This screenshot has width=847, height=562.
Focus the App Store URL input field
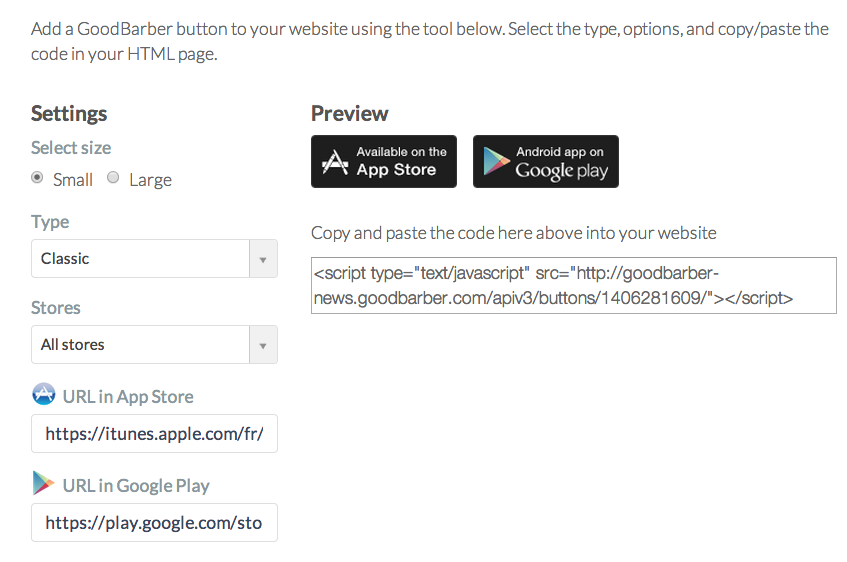154,434
